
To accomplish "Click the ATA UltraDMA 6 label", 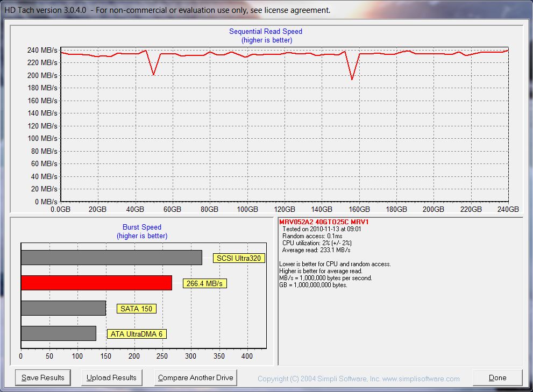I will point(136,334).
